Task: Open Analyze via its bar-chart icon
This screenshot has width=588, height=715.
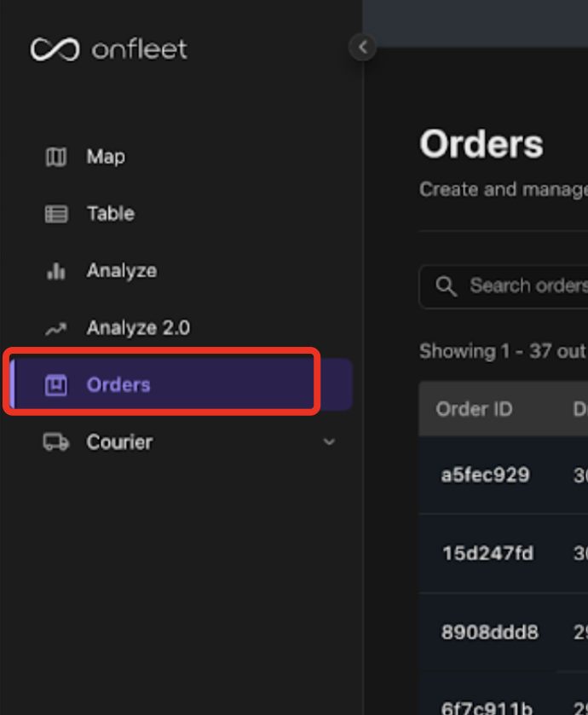Action: pyautogui.click(x=55, y=270)
